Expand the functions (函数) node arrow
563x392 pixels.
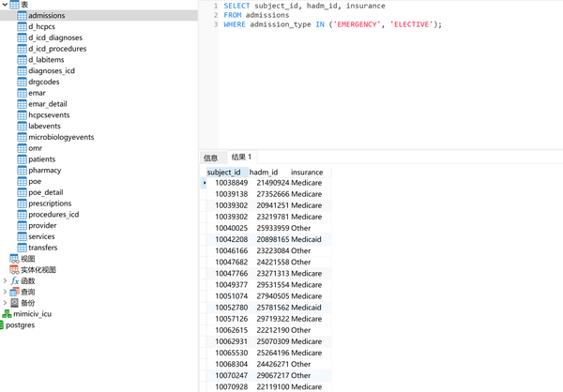click(x=5, y=280)
